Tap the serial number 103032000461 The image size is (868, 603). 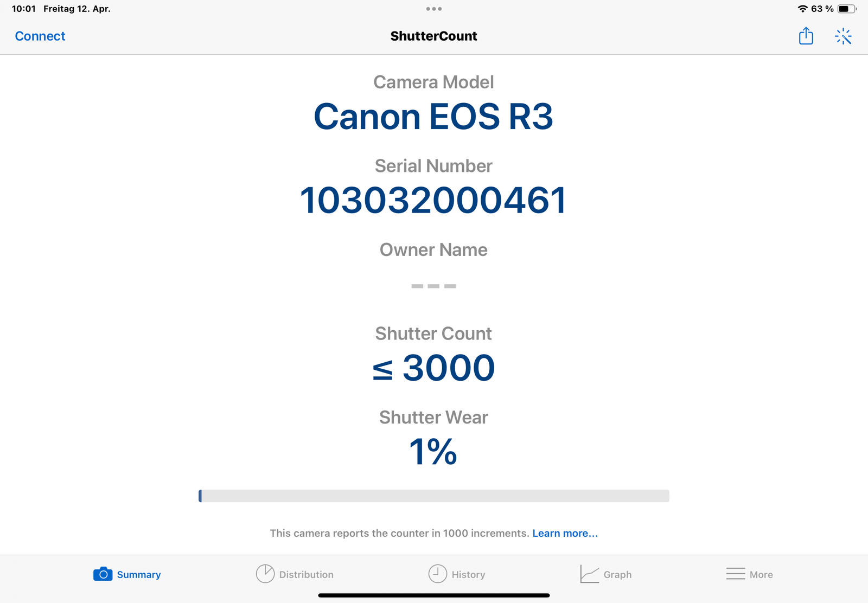433,201
